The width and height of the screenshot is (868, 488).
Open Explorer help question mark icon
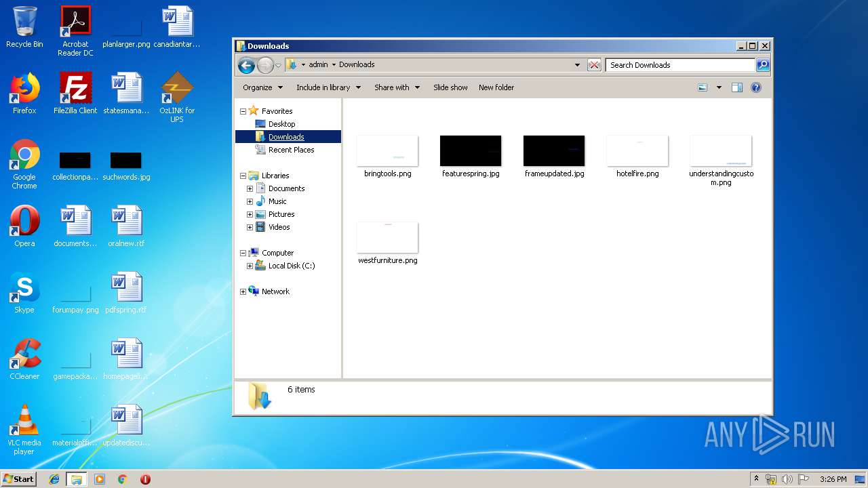756,87
